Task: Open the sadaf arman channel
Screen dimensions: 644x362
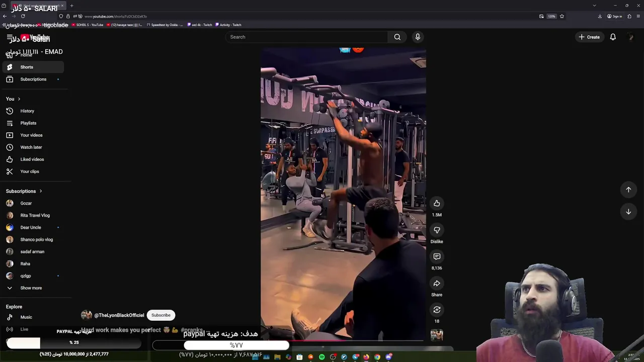Action: pyautogui.click(x=33, y=251)
